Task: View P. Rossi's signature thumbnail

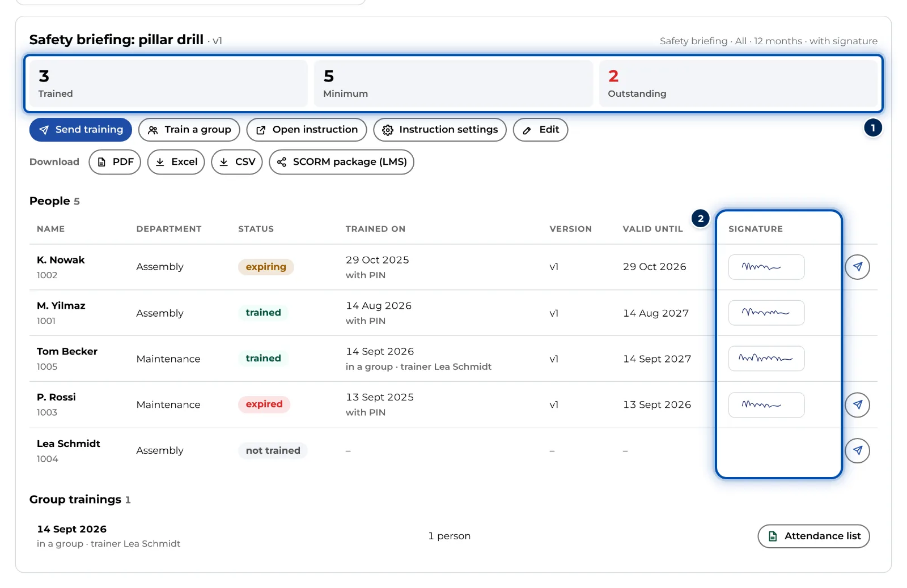Action: point(766,404)
